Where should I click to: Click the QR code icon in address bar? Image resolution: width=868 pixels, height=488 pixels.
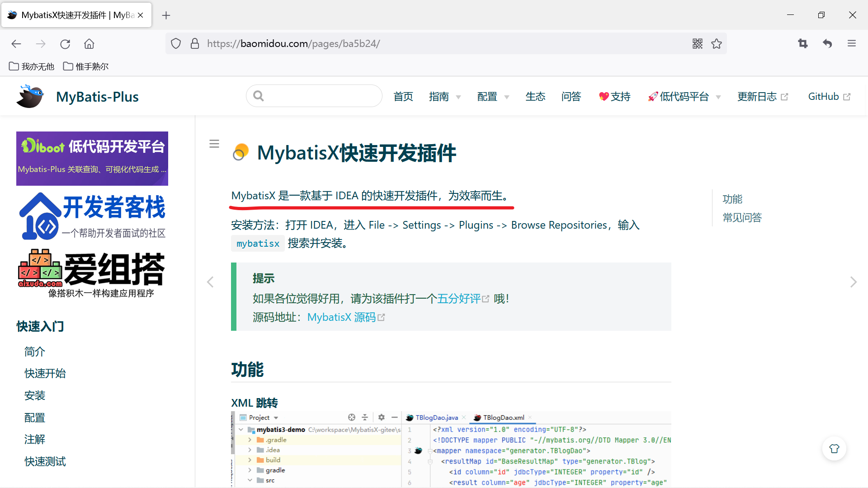pyautogui.click(x=697, y=43)
